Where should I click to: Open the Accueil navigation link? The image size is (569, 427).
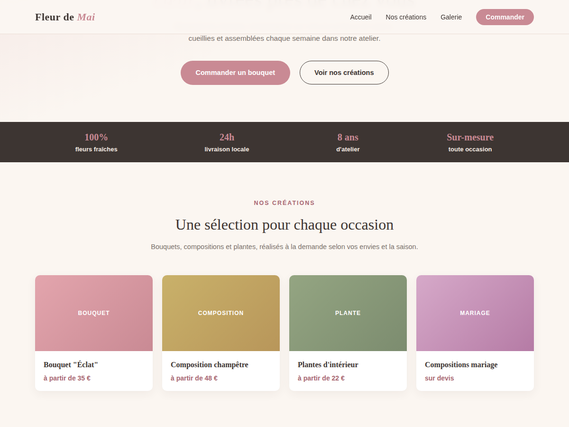(x=360, y=17)
